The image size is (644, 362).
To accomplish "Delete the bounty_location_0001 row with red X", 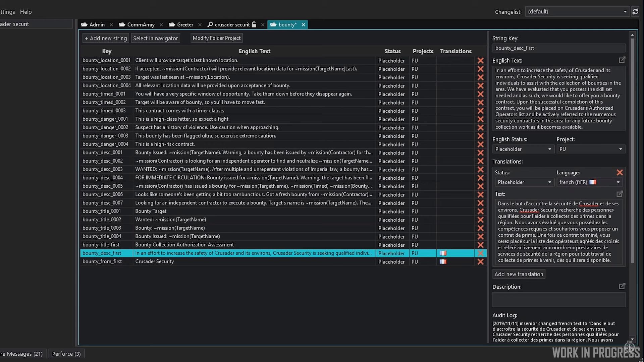I will [x=480, y=61].
